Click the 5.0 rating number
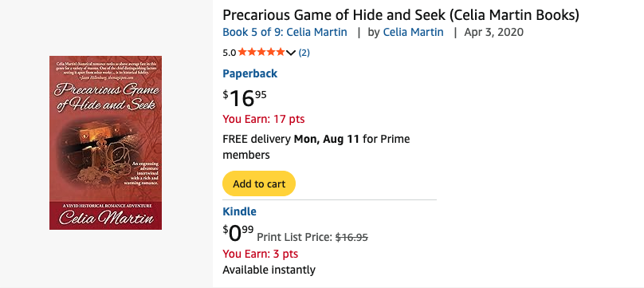 (x=230, y=53)
